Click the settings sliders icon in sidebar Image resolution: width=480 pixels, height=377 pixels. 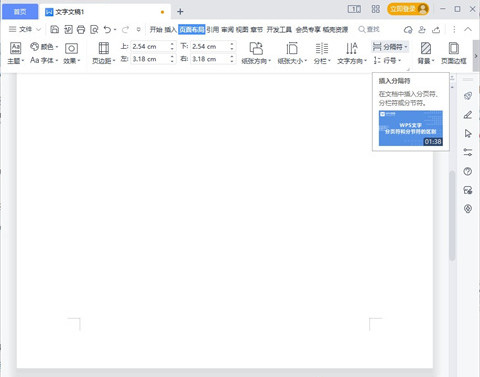[468, 152]
